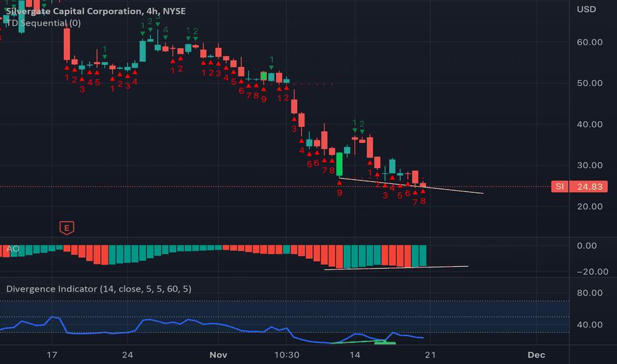Click the 20.00 price axis label
Viewport: 617px width, 364px height.
[589, 206]
